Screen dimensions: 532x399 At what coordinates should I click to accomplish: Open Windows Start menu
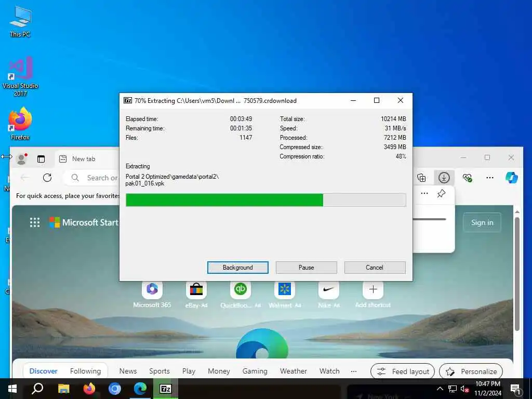[x=12, y=389]
